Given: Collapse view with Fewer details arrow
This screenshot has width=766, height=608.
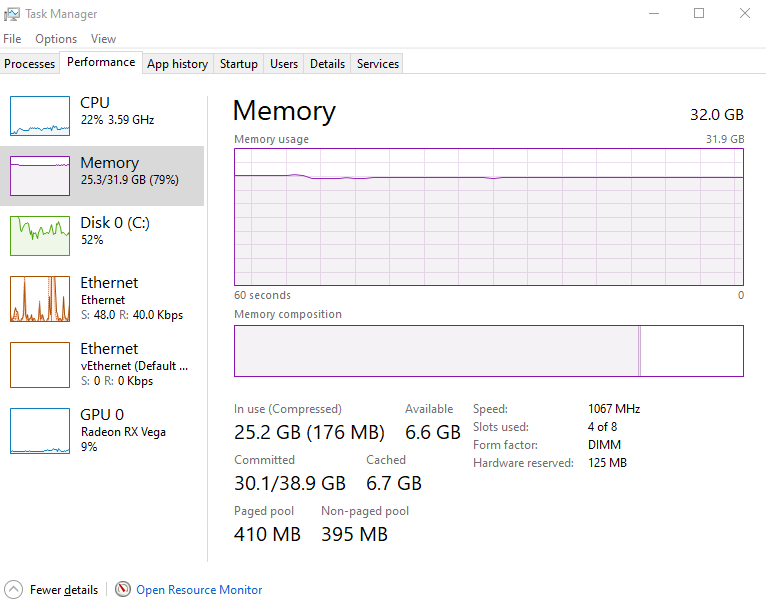Looking at the screenshot, I should (13, 590).
